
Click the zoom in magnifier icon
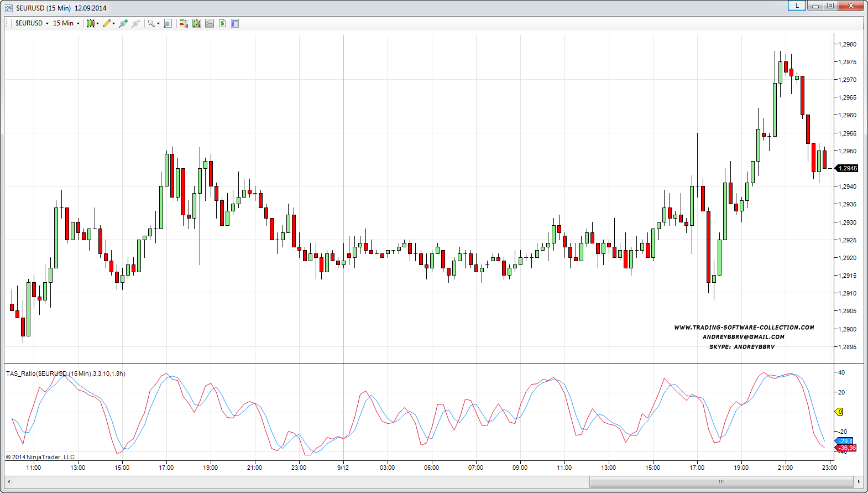click(123, 23)
